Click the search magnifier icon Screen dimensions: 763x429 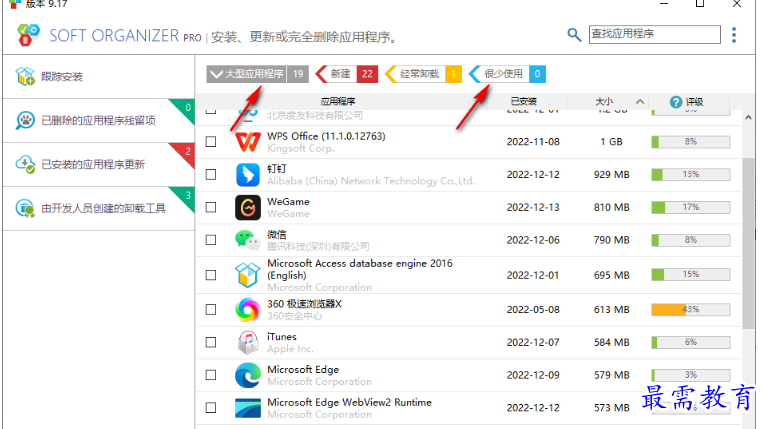(574, 35)
